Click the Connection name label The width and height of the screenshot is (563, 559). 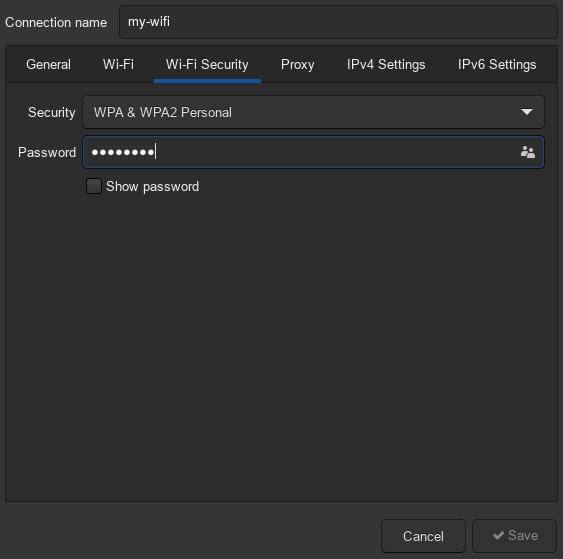tap(56, 23)
